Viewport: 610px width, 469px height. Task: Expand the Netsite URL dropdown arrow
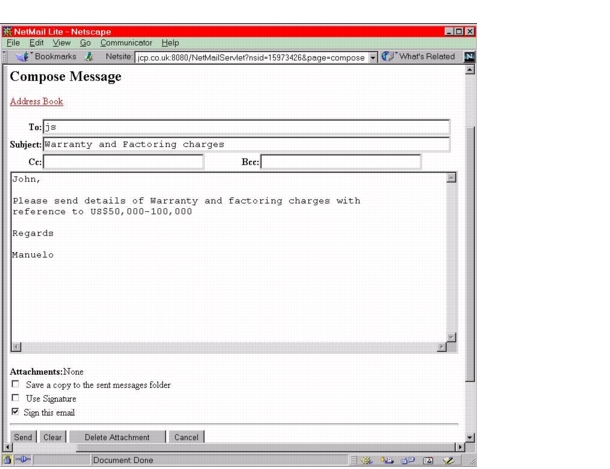tap(373, 58)
